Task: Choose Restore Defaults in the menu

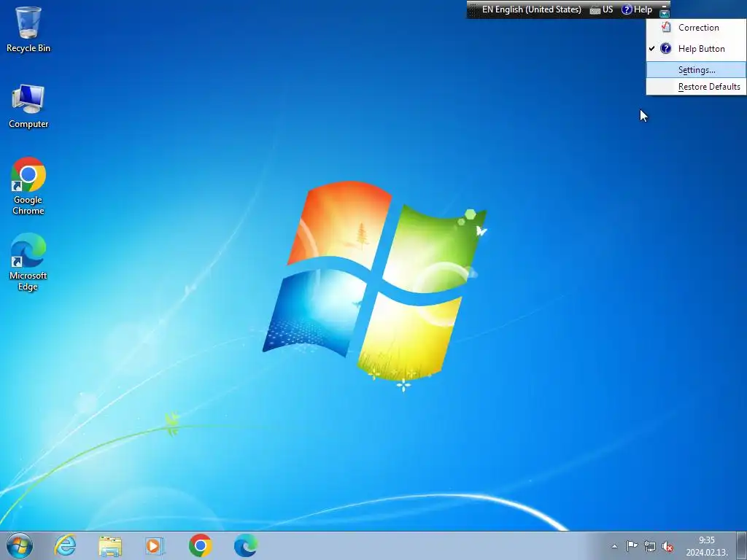Action: [x=696, y=87]
